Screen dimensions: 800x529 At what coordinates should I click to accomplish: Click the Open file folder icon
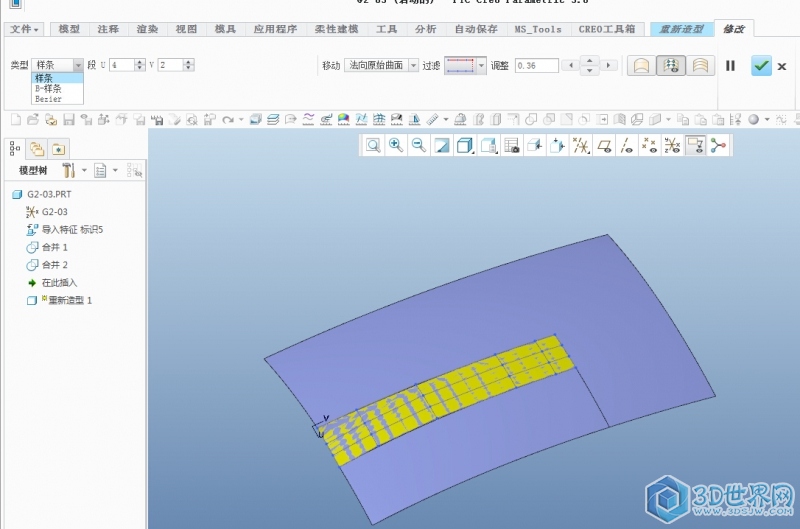point(33,119)
